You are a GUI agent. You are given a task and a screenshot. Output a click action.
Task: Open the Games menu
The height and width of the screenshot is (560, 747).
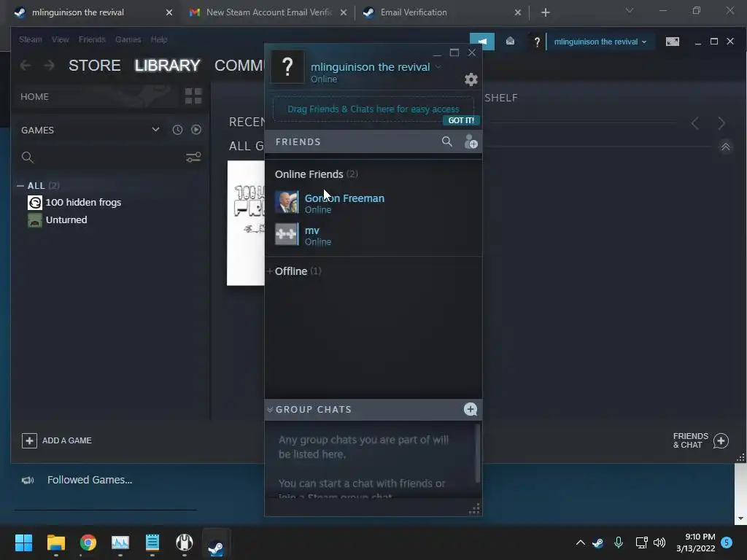click(x=128, y=39)
